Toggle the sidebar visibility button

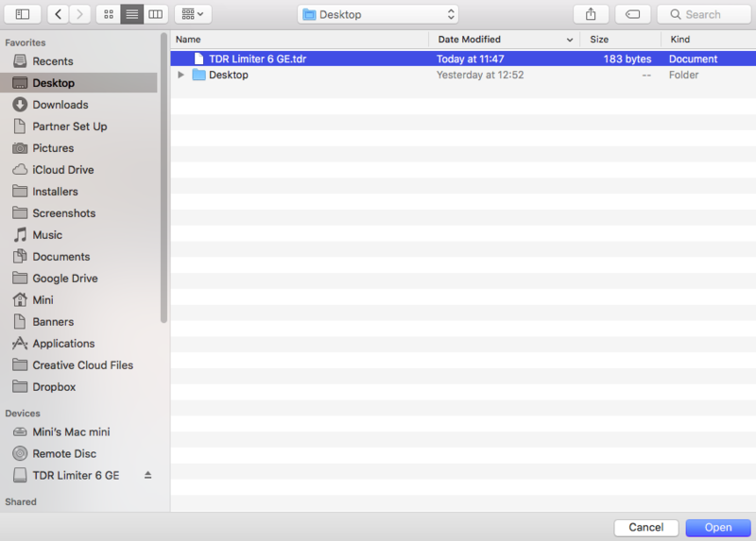(x=22, y=14)
